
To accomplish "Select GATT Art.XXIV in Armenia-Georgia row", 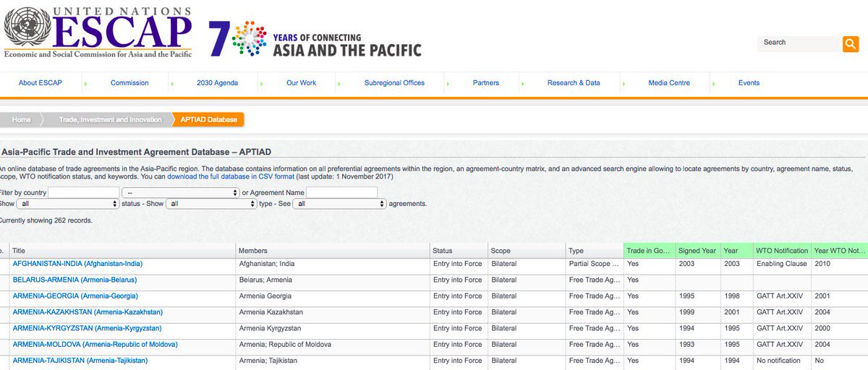I will click(782, 296).
